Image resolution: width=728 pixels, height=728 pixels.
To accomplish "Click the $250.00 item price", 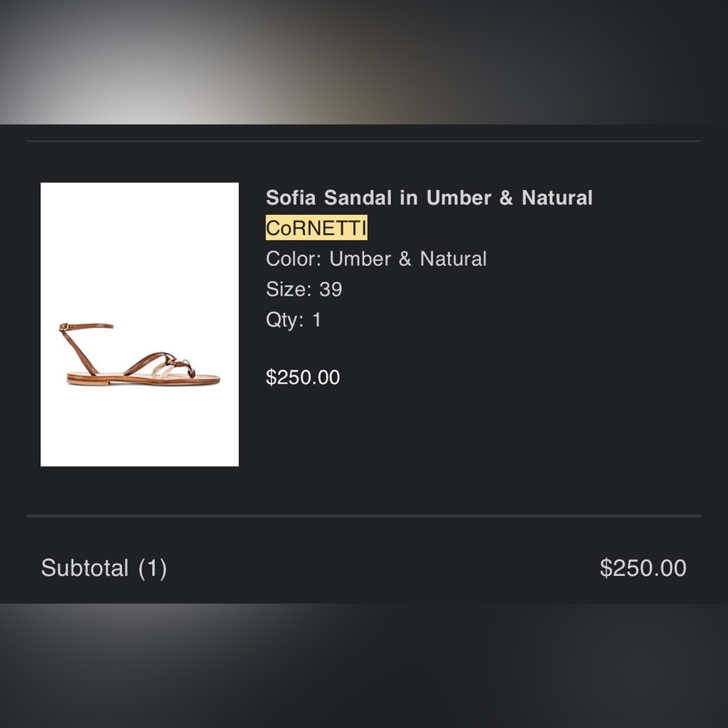I will 303,377.
